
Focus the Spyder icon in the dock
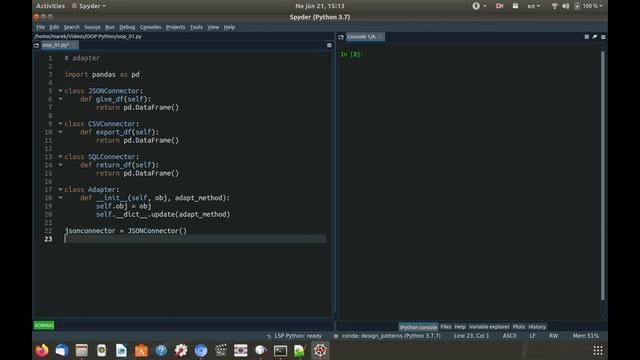(x=320, y=350)
